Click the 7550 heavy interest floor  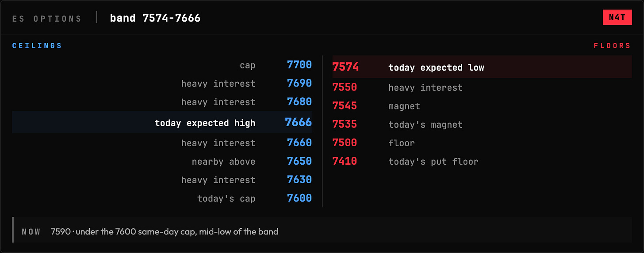click(482, 87)
